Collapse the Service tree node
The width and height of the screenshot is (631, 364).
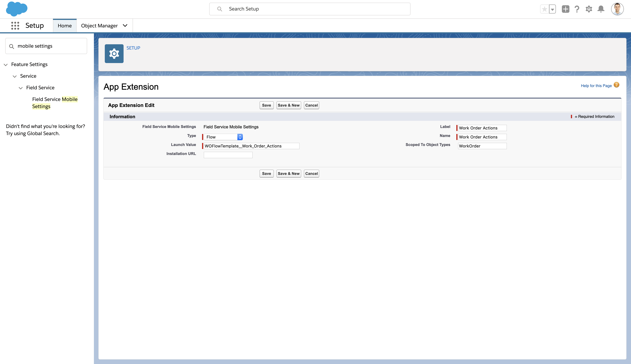tap(15, 76)
